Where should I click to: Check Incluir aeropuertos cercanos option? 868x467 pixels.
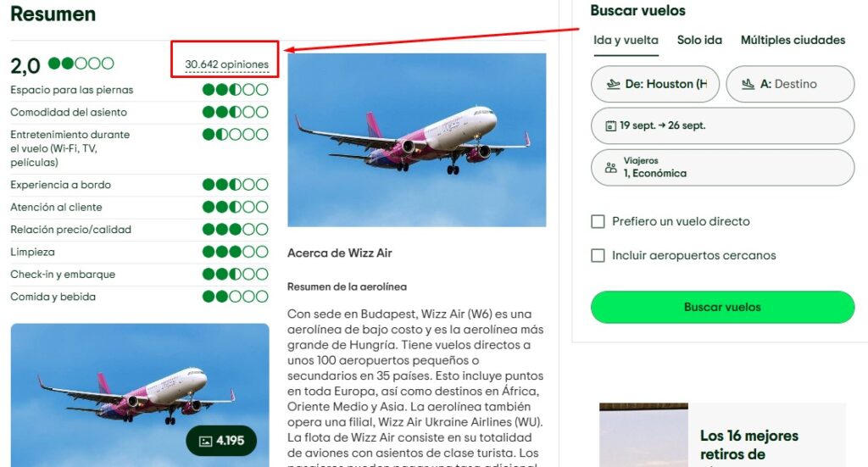(x=598, y=256)
